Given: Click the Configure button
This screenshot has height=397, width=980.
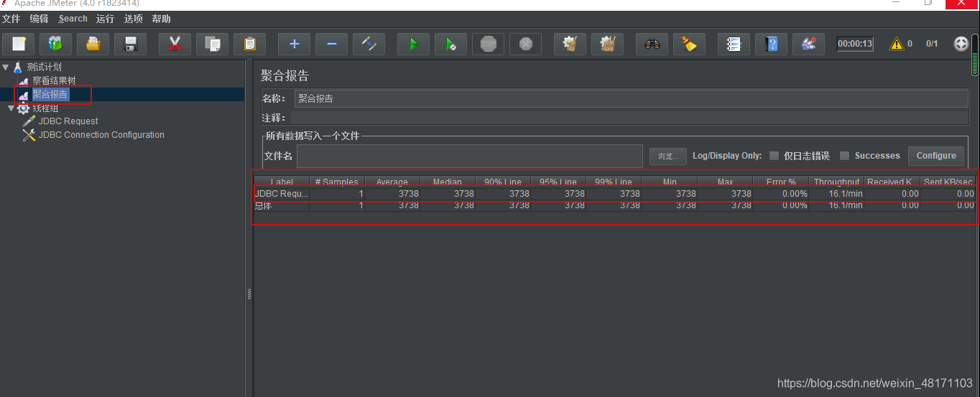Looking at the screenshot, I should 936,156.
